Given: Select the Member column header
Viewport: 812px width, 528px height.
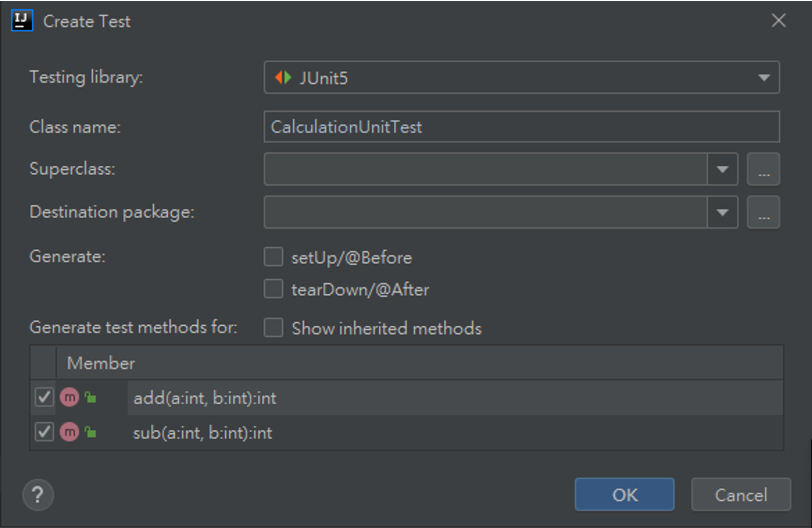Looking at the screenshot, I should pyautogui.click(x=101, y=363).
